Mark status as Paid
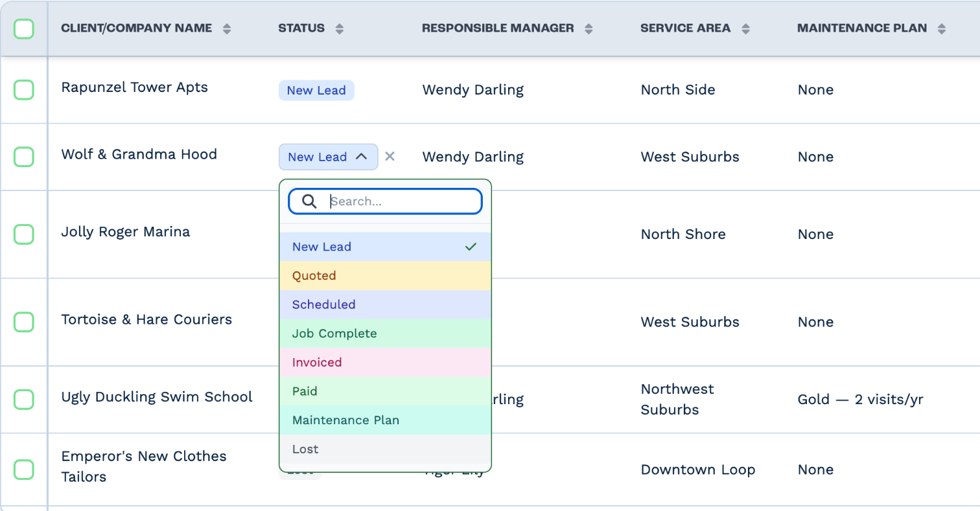Image resolution: width=980 pixels, height=511 pixels. (385, 391)
